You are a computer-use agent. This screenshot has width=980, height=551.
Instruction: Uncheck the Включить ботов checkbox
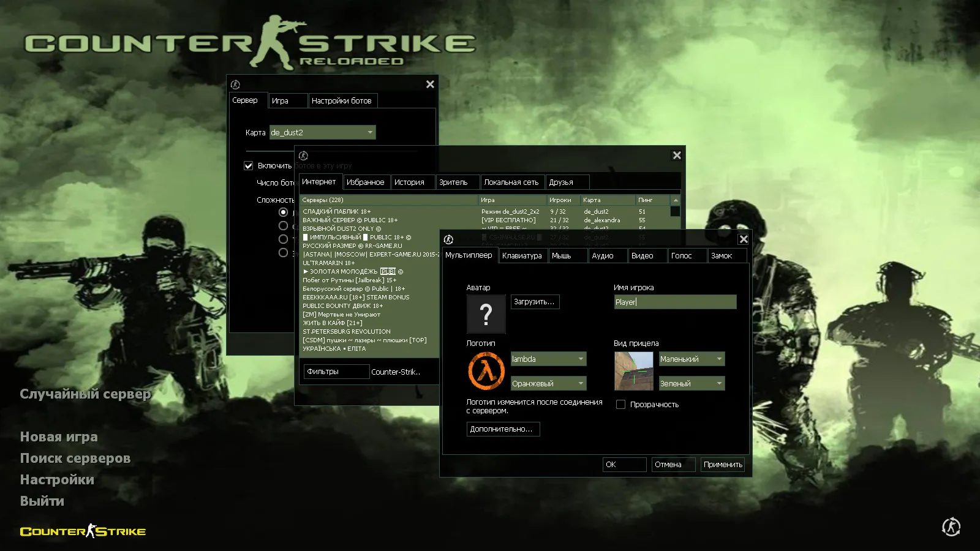click(x=248, y=165)
